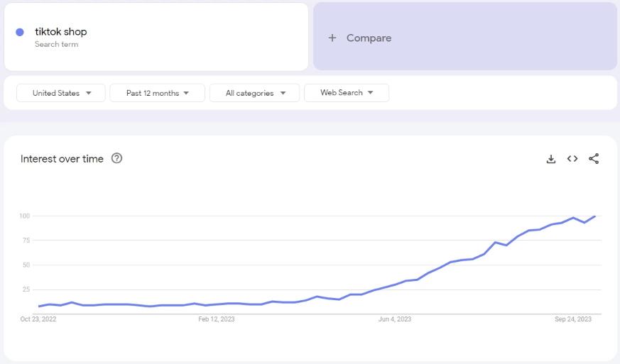Download the interest over time data
This screenshot has height=364, width=620.
point(551,159)
